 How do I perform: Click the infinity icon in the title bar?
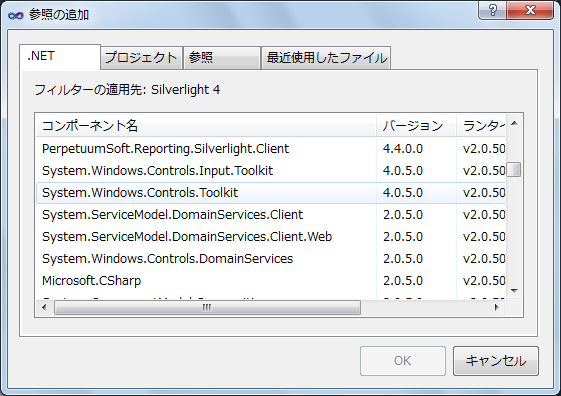pyautogui.click(x=15, y=15)
